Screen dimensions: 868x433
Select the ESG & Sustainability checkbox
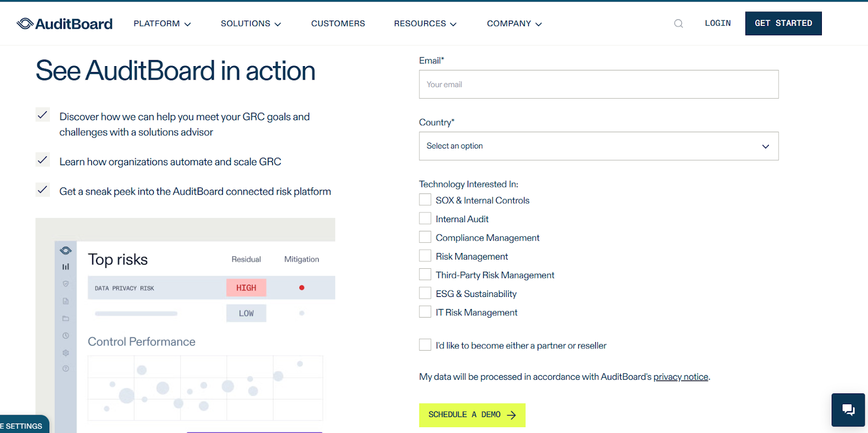(425, 293)
